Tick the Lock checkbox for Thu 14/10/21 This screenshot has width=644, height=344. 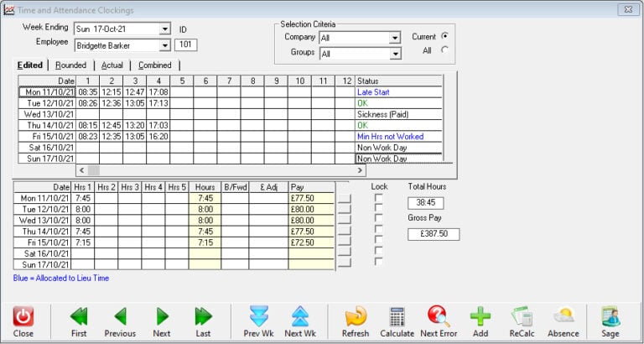[x=378, y=230]
